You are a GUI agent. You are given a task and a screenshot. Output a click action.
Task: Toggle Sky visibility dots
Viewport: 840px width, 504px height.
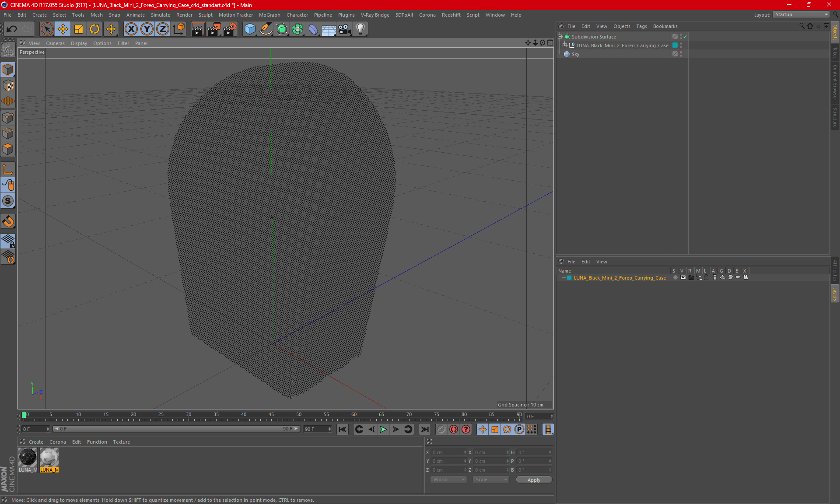pos(681,54)
